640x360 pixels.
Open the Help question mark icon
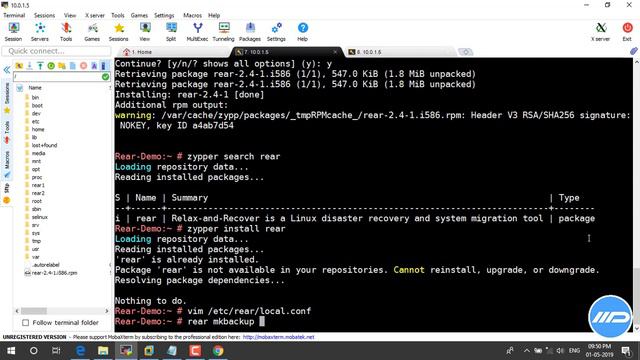tap(302, 32)
